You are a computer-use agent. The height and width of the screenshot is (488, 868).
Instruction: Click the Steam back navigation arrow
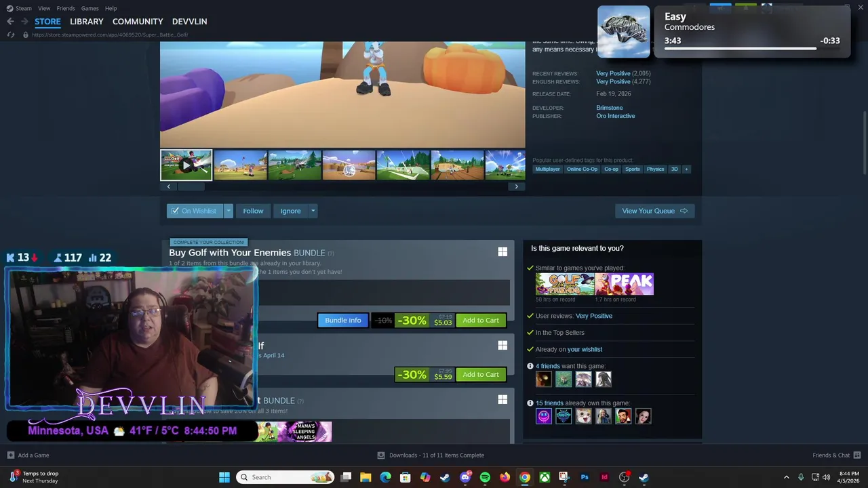point(10,22)
